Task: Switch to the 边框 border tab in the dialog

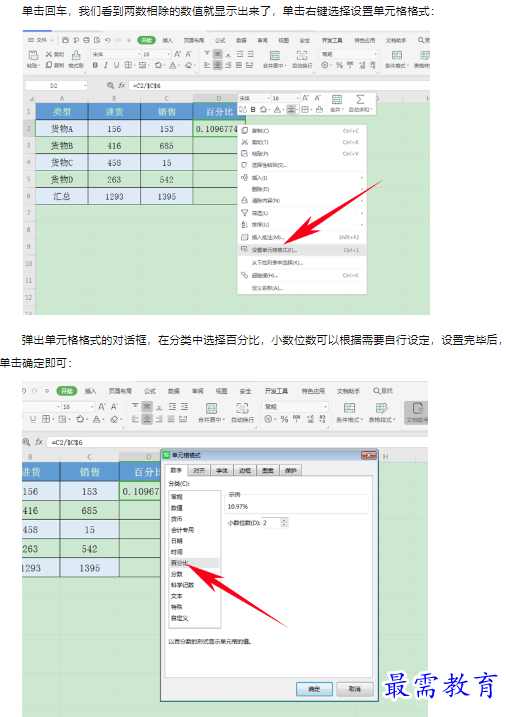Action: (245, 471)
